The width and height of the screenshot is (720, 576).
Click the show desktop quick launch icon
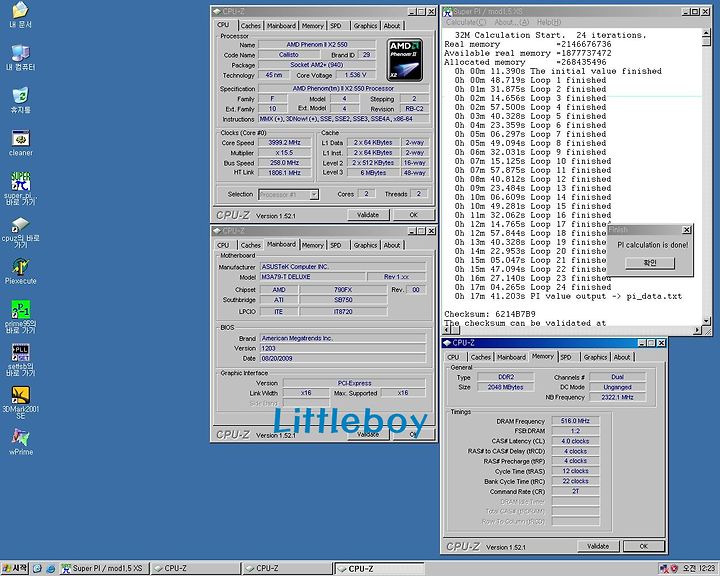[x=37, y=569]
